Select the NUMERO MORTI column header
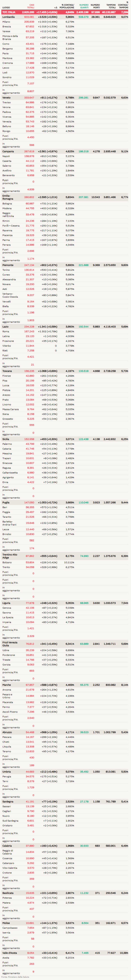The height and width of the screenshot is (980, 131). pyautogui.click(x=95, y=6)
